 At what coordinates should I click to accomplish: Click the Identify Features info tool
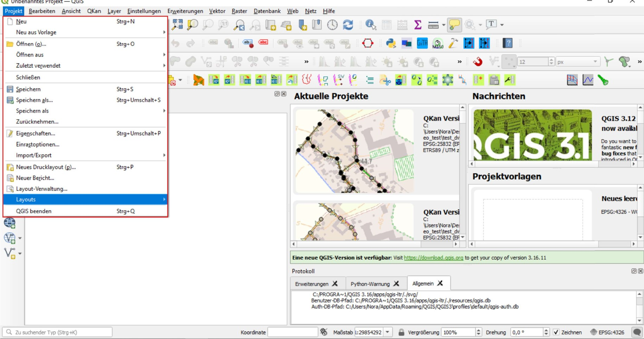coord(370,25)
